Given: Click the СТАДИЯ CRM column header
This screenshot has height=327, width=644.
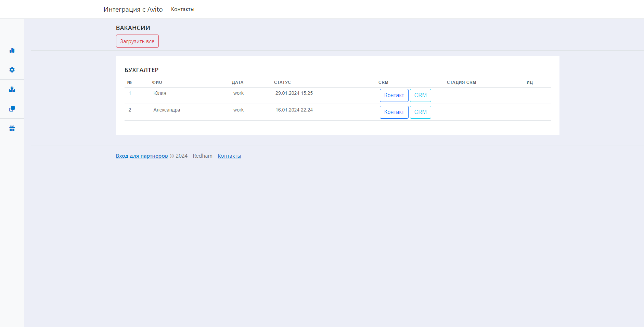Looking at the screenshot, I should [x=461, y=82].
